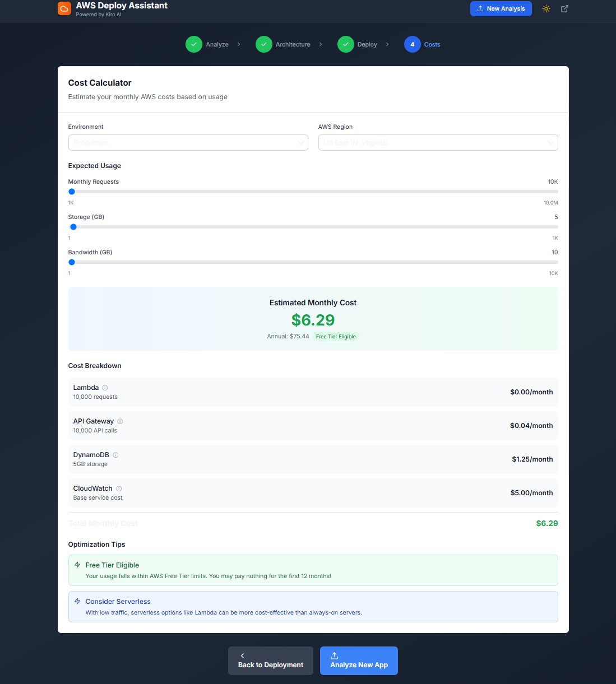Click the Free Tier Eligible badge
The image size is (616, 684).
(336, 337)
